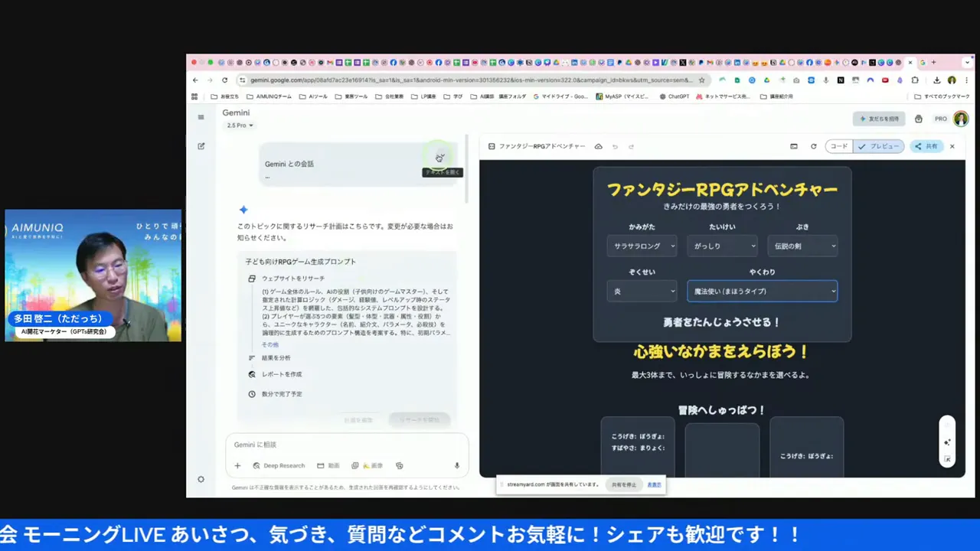Reload the page in Chrome
Image resolution: width=980 pixels, height=551 pixels.
coord(224,80)
